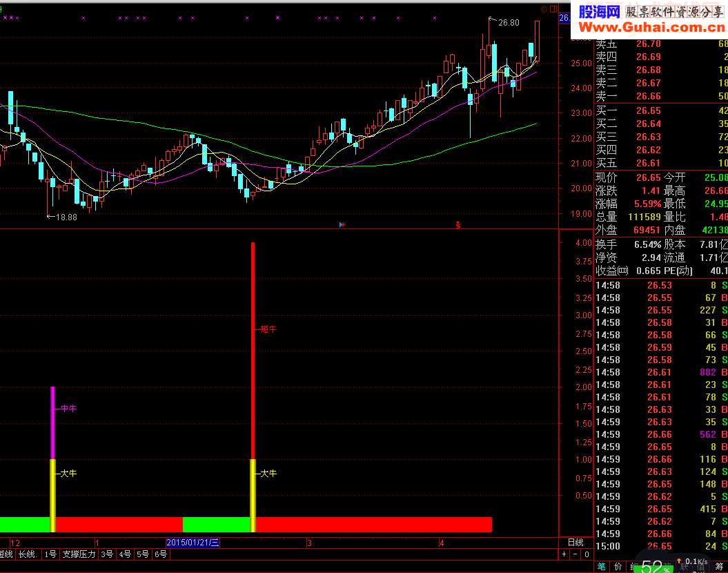The height and width of the screenshot is (573, 728).
Task: Click the 18.88 low price label
Action: click(66, 217)
